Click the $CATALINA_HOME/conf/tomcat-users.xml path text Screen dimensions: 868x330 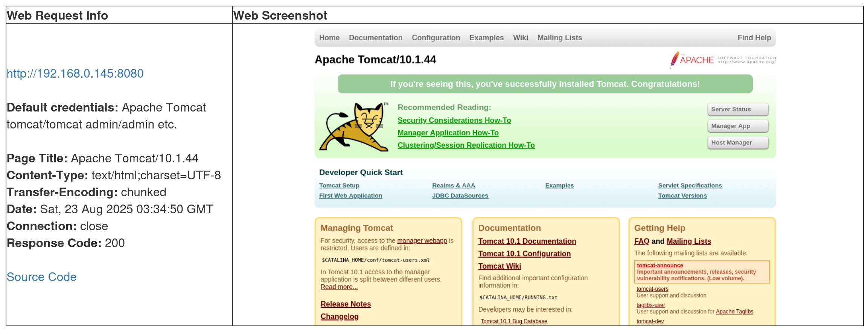(x=376, y=260)
